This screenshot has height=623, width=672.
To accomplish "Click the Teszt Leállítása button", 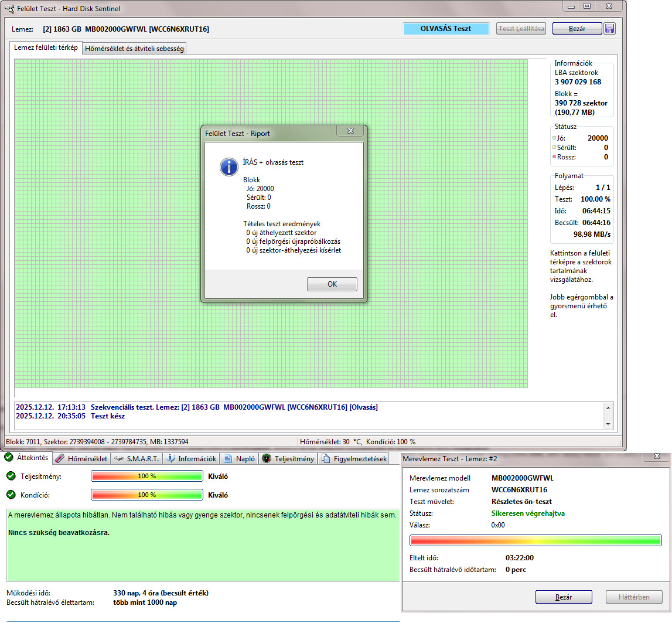I will pos(521,29).
